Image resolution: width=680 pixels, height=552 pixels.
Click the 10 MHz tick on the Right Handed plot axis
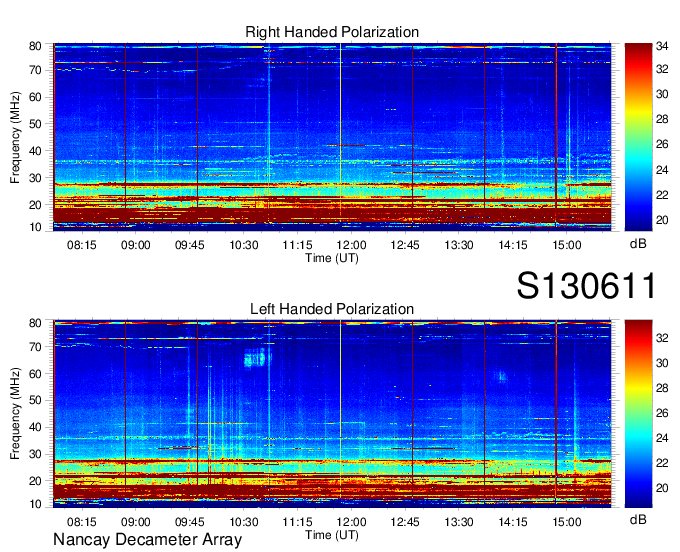click(35, 227)
